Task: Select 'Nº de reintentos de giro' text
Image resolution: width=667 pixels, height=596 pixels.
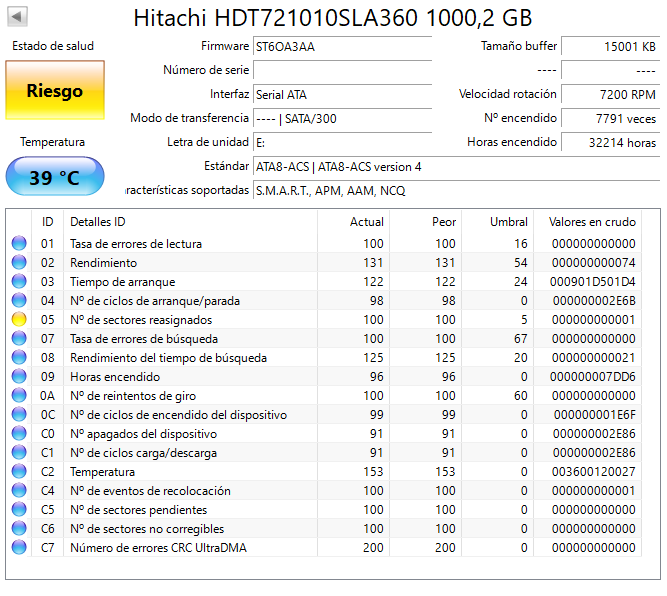Action: click(x=133, y=396)
